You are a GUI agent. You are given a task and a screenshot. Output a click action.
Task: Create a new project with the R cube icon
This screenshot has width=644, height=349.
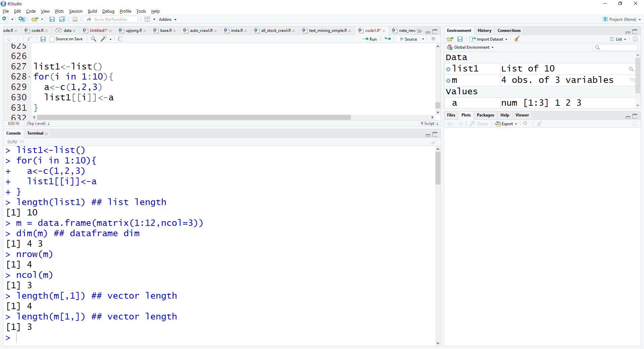[22, 19]
